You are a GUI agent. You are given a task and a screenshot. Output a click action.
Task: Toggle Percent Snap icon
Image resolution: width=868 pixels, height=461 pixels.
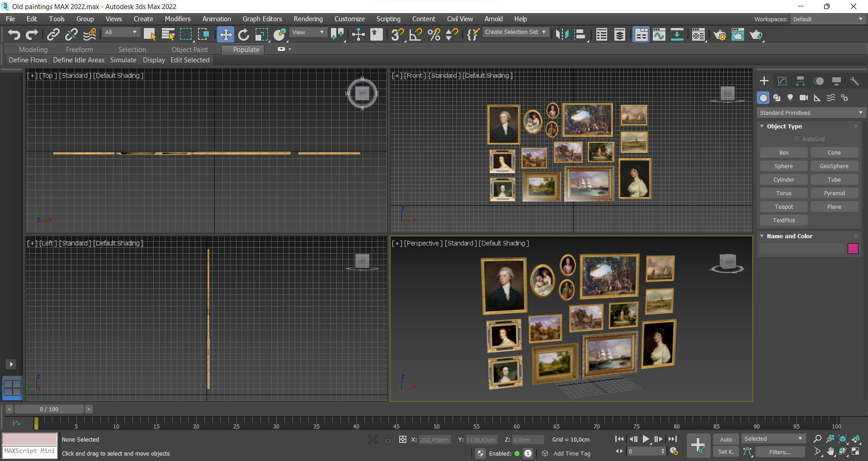[434, 35]
